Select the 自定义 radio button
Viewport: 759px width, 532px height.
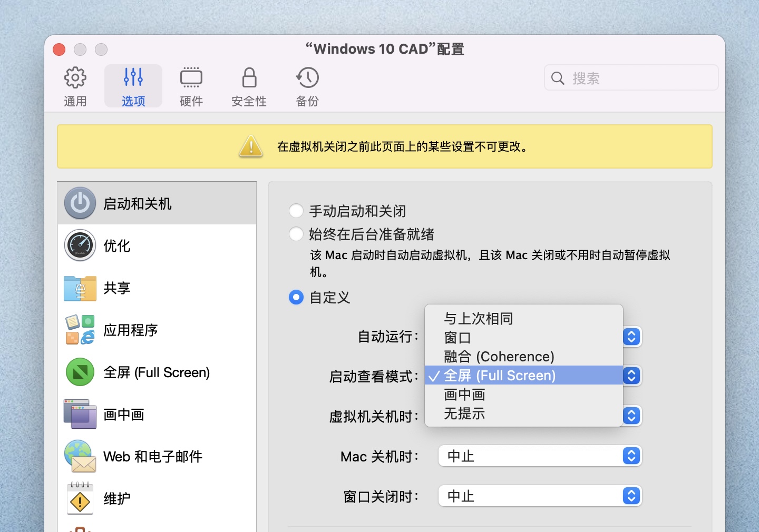[296, 298]
